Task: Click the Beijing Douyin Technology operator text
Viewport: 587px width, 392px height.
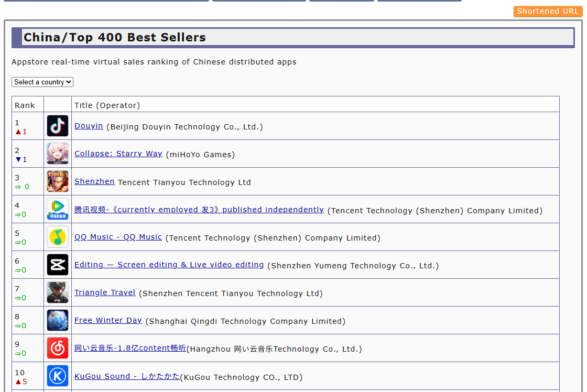Action: pos(184,127)
